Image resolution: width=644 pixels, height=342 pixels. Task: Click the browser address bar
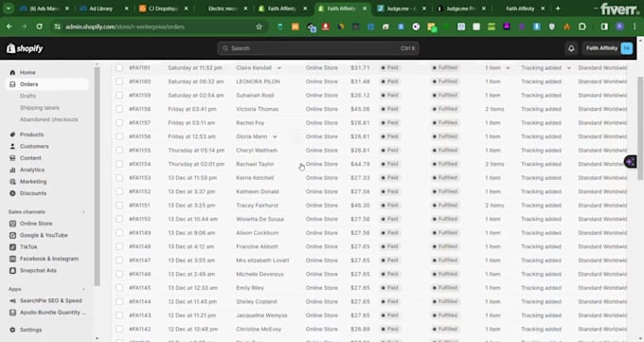(158, 27)
